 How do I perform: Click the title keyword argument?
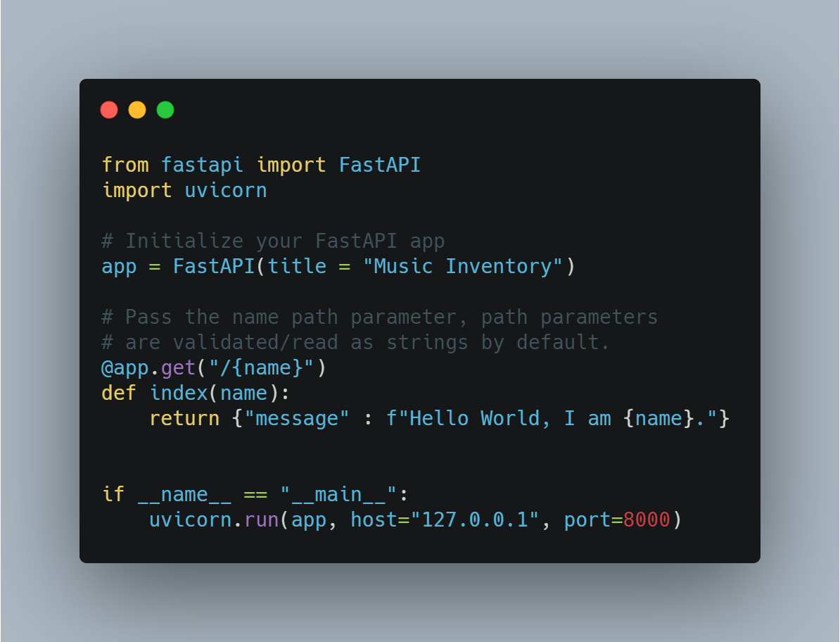pos(297,266)
